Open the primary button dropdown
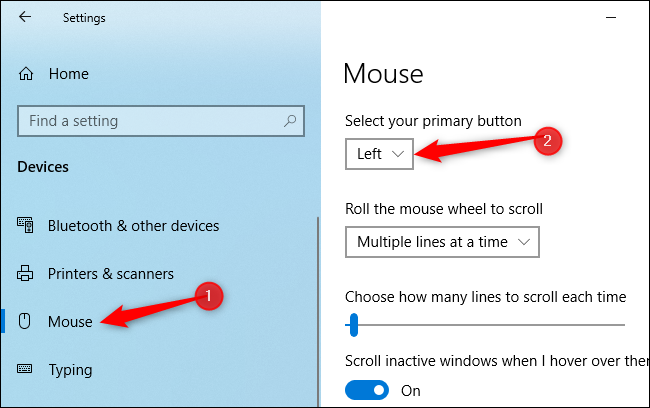 point(379,154)
